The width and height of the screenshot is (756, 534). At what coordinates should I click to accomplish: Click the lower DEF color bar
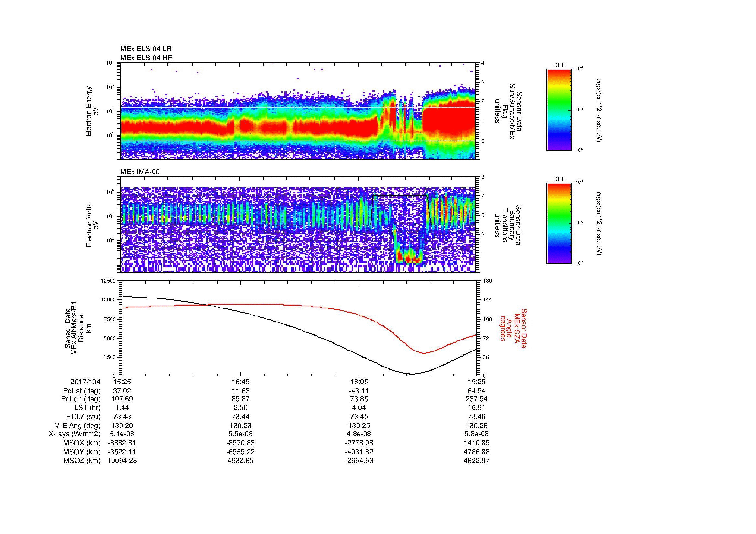(559, 224)
